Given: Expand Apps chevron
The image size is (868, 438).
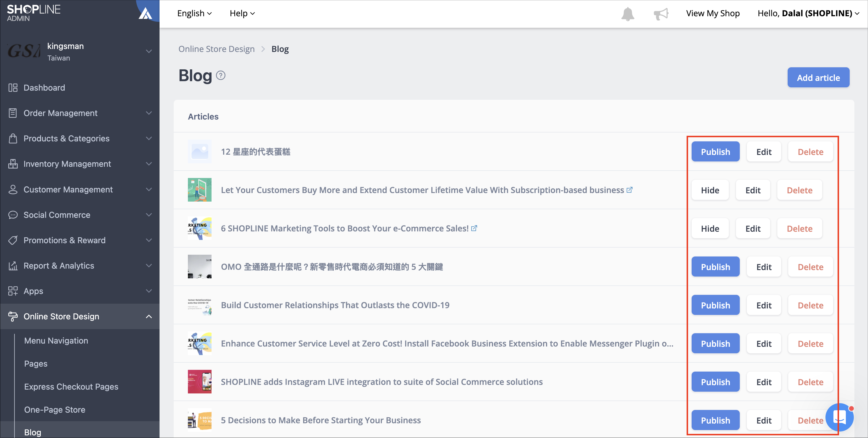Looking at the screenshot, I should click(x=149, y=291).
